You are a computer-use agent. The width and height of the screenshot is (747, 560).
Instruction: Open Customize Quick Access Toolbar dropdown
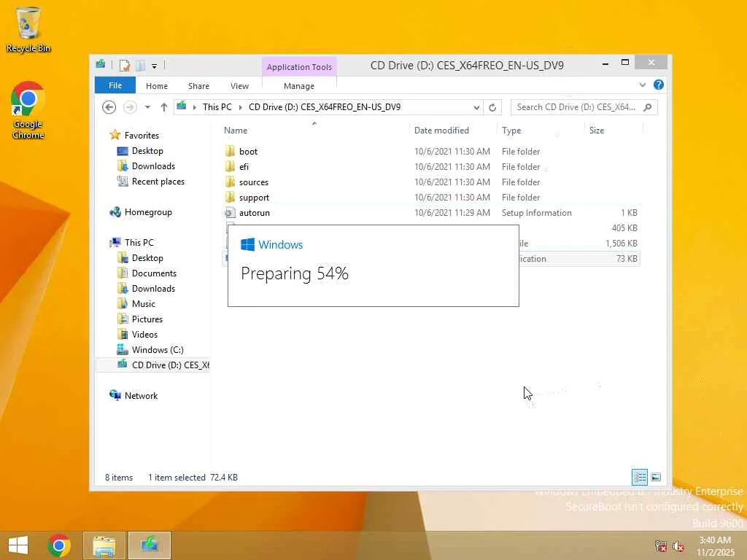pos(155,66)
